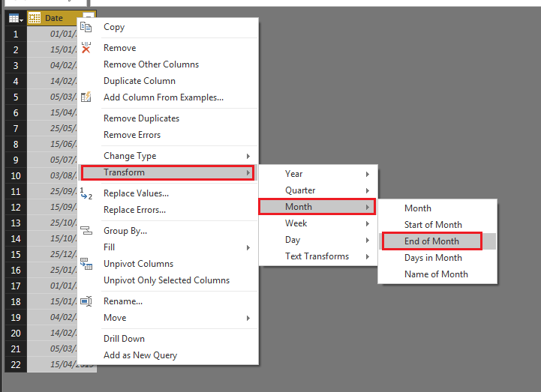Screen dimensions: 541x392
Task: Click the Copy icon in context menu
Action: (86, 27)
